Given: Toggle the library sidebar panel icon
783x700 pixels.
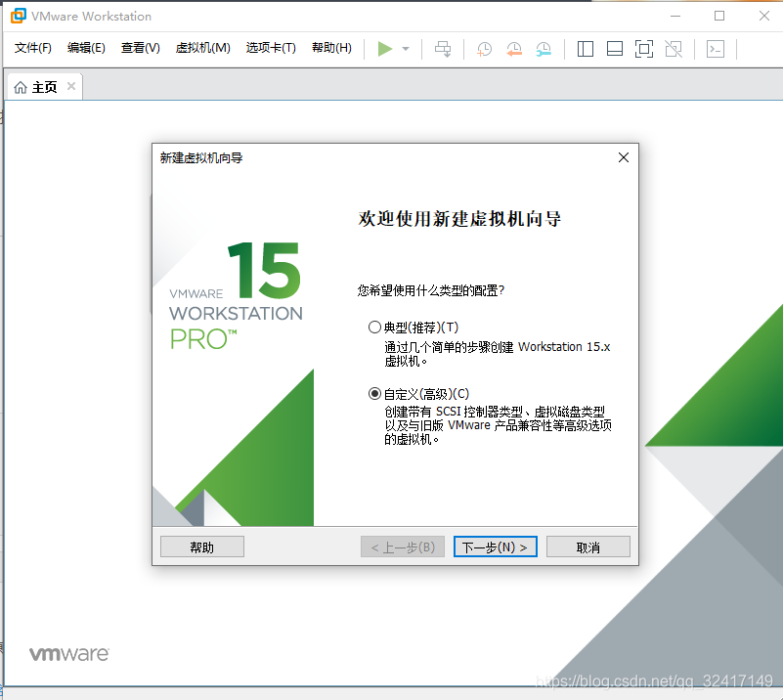Looking at the screenshot, I should (586, 49).
